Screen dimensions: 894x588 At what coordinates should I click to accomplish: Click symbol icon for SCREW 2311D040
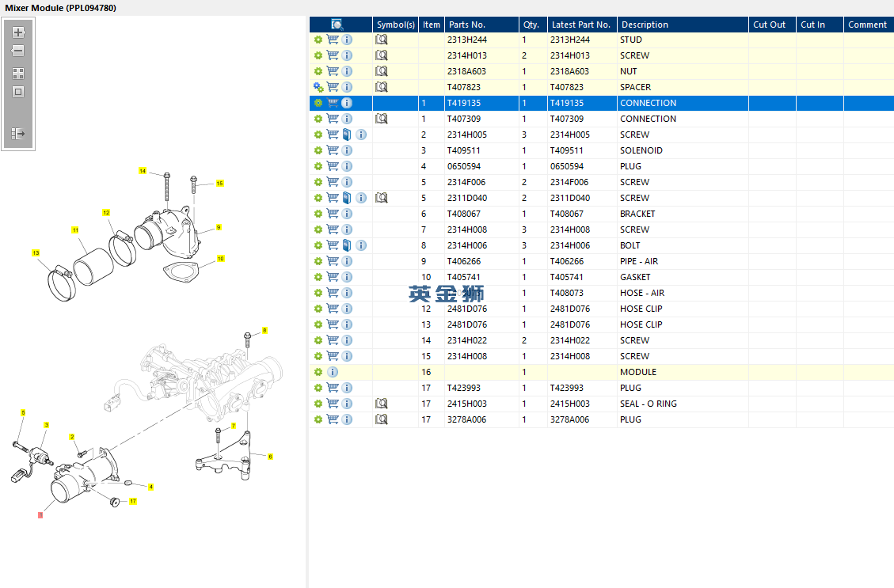coord(382,198)
